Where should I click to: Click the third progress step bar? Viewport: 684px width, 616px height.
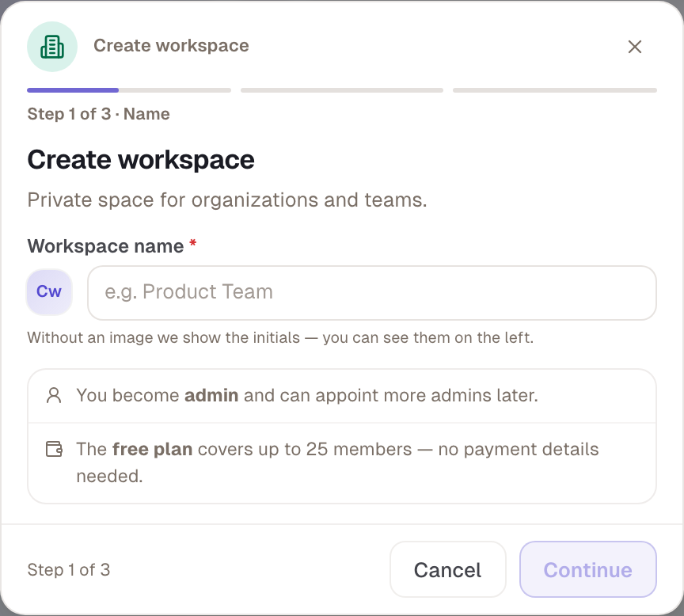(555, 90)
